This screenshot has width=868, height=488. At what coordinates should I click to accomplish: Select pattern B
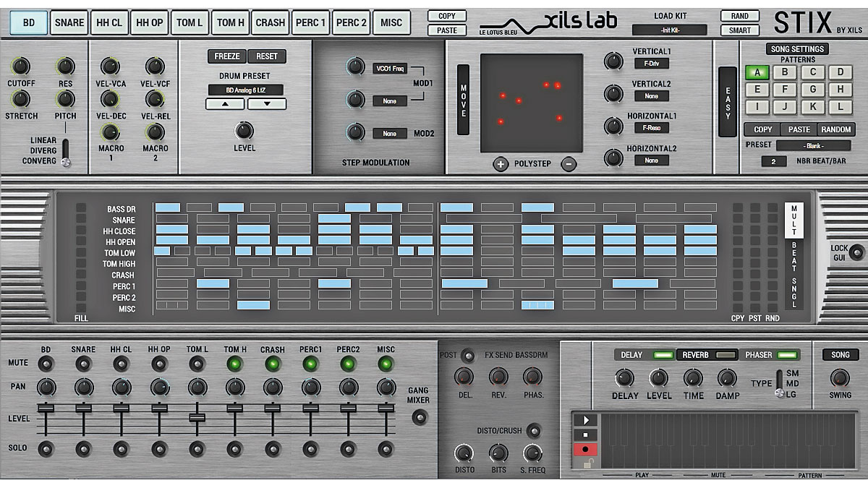click(x=785, y=72)
